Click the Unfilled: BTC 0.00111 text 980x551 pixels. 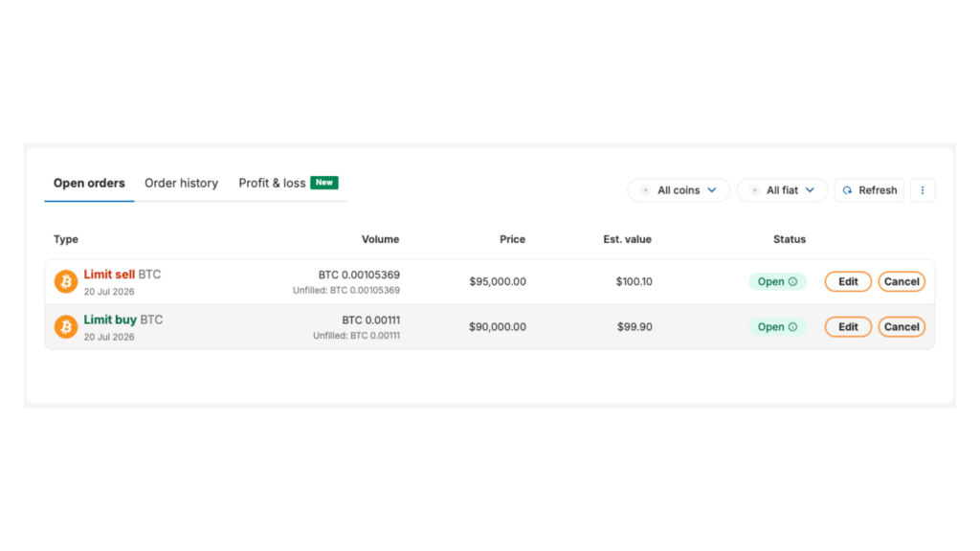click(x=356, y=336)
